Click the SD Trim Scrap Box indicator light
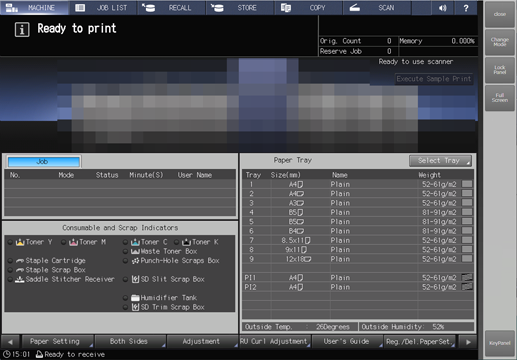The height and width of the screenshot is (360, 517). pos(125,307)
